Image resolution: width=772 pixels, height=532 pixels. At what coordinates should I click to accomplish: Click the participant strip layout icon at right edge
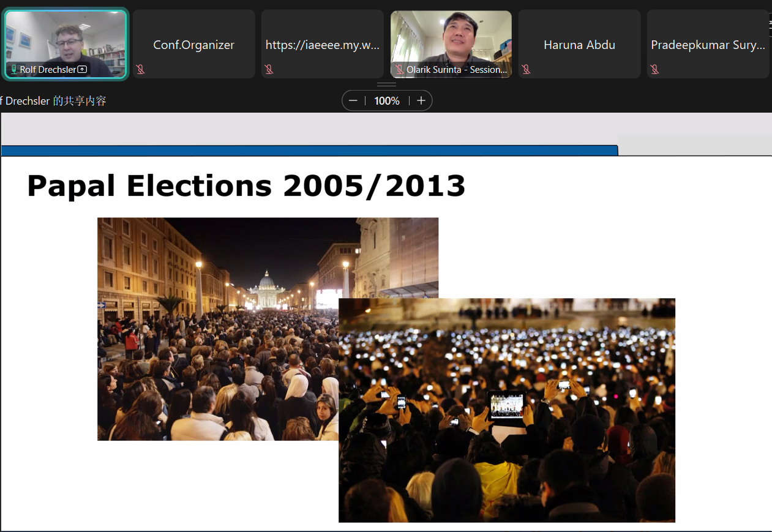770,24
